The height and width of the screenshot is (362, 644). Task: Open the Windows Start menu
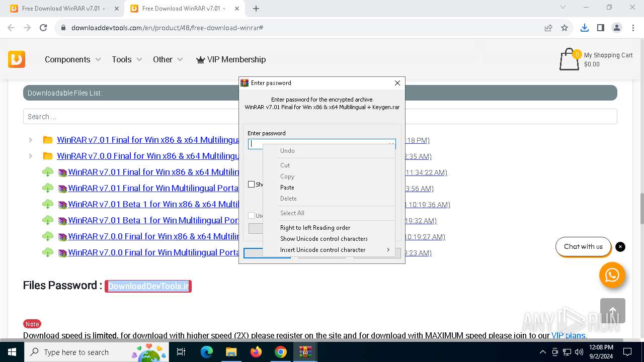[x=12, y=352]
